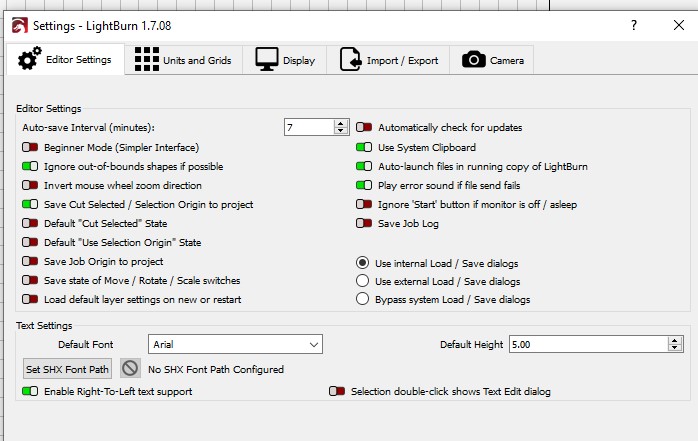Turn on Automatically check for updates
The image size is (698, 441).
(364, 127)
